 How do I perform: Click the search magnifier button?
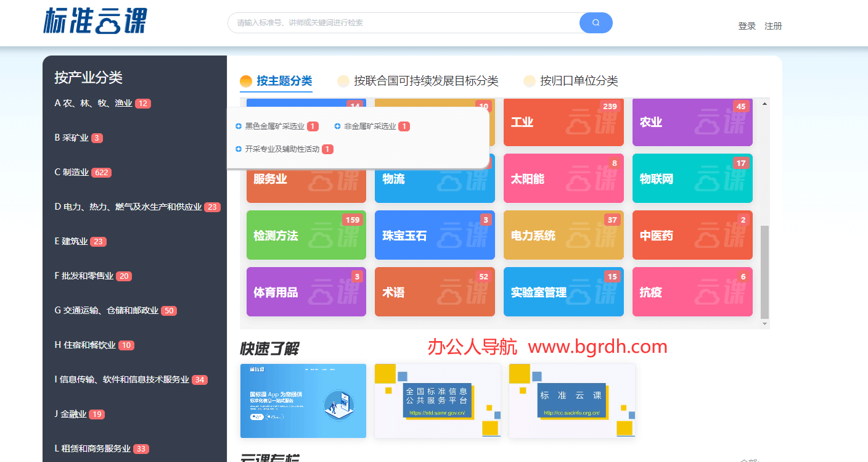[595, 22]
